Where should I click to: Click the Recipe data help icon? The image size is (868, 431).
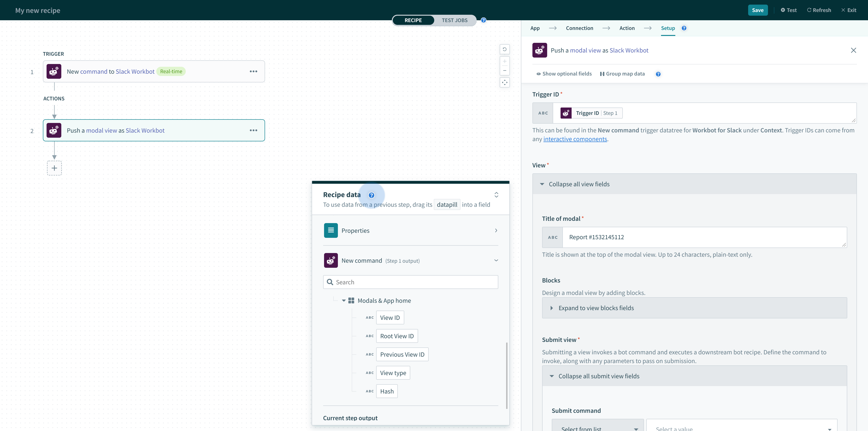[371, 195]
